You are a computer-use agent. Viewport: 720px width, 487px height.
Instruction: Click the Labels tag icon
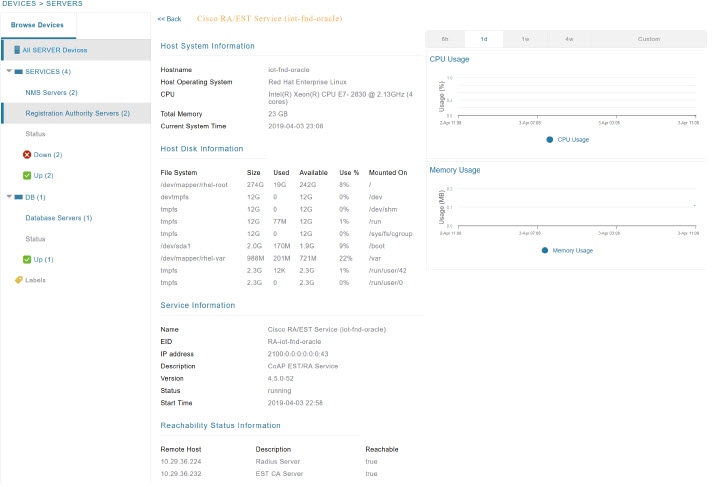(19, 280)
